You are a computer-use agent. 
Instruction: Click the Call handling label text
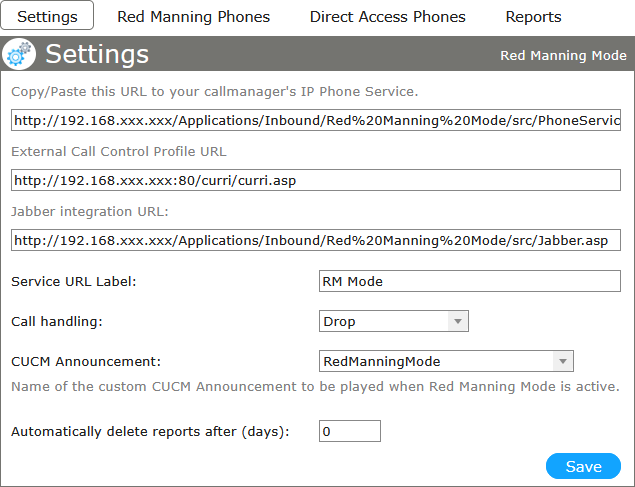[x=56, y=322]
